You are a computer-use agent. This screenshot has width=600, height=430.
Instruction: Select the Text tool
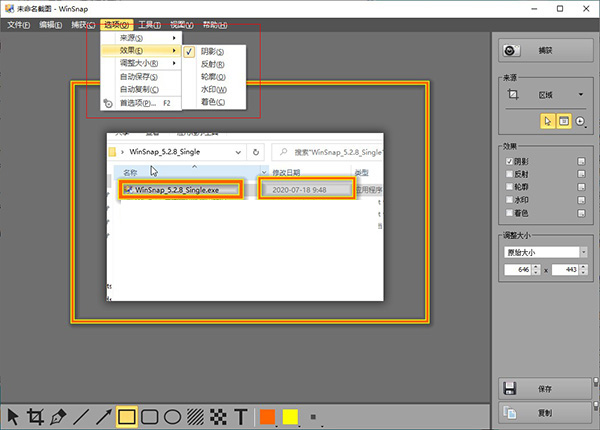241,417
